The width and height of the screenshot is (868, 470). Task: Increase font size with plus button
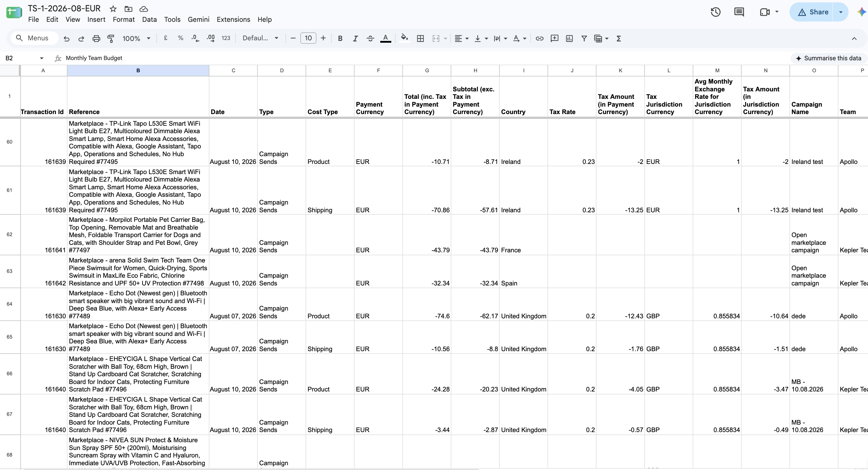coord(323,38)
